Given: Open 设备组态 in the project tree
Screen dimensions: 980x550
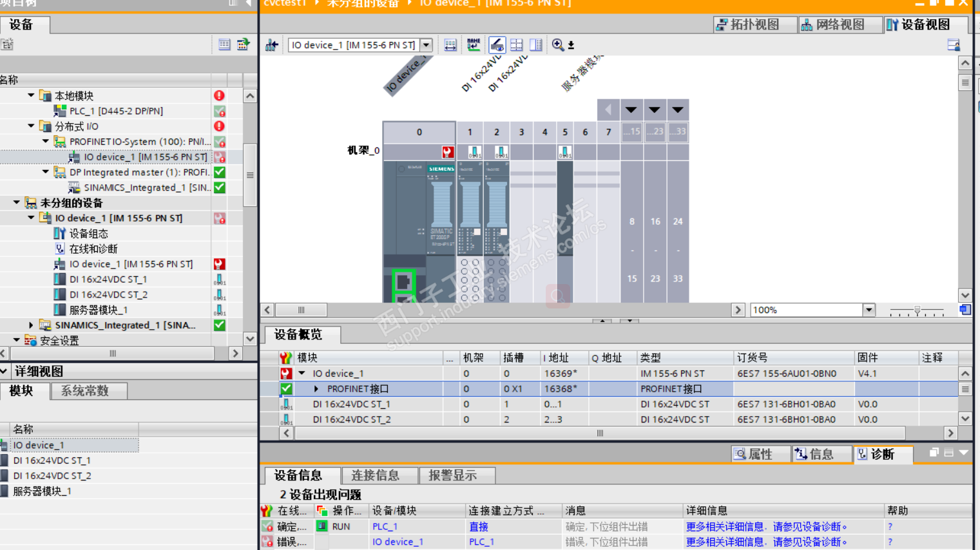Looking at the screenshot, I should (88, 234).
